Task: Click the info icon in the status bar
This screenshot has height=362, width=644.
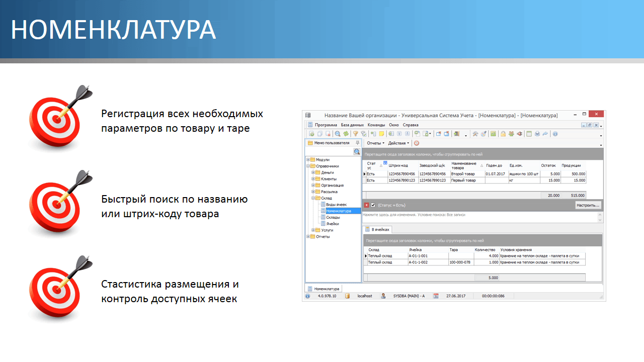Action: coord(308,296)
